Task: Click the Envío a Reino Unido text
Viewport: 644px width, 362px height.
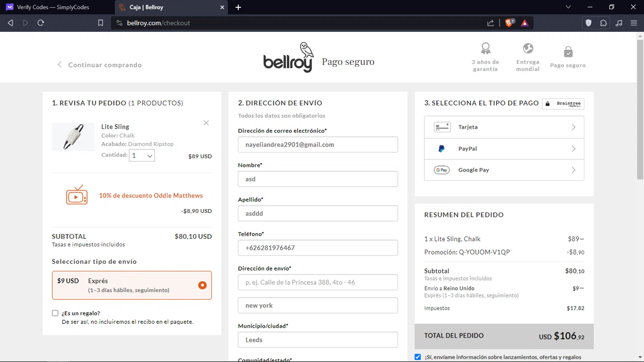Action: click(x=450, y=289)
